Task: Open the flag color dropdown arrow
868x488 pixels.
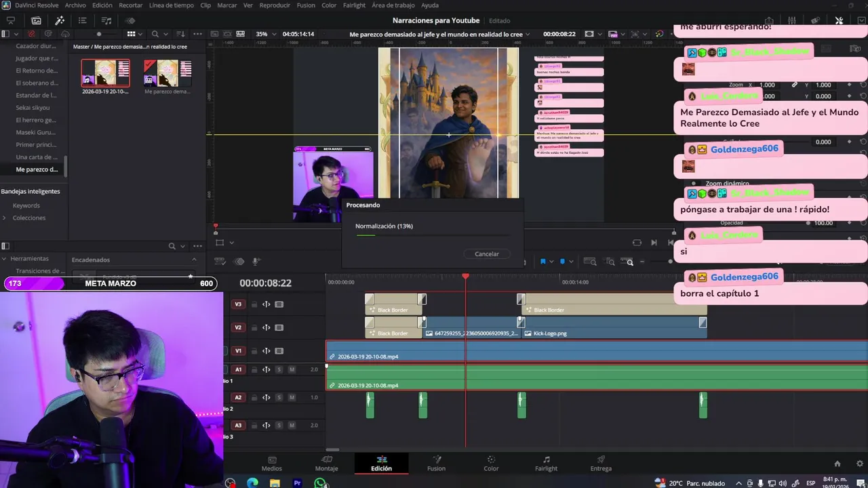Action: pos(551,262)
